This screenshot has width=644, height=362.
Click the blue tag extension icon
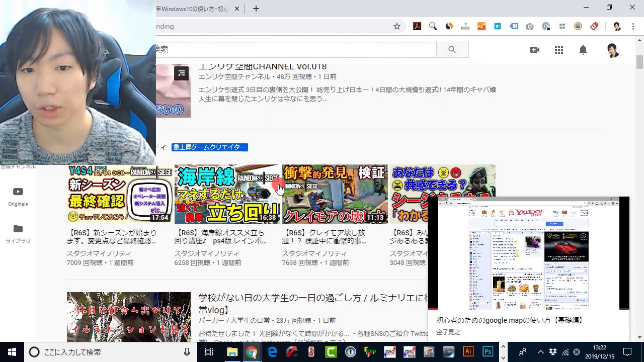(514, 26)
